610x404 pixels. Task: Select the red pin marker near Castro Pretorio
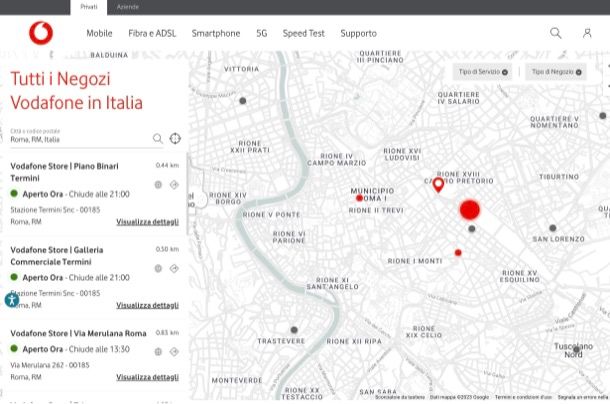pyautogui.click(x=438, y=185)
